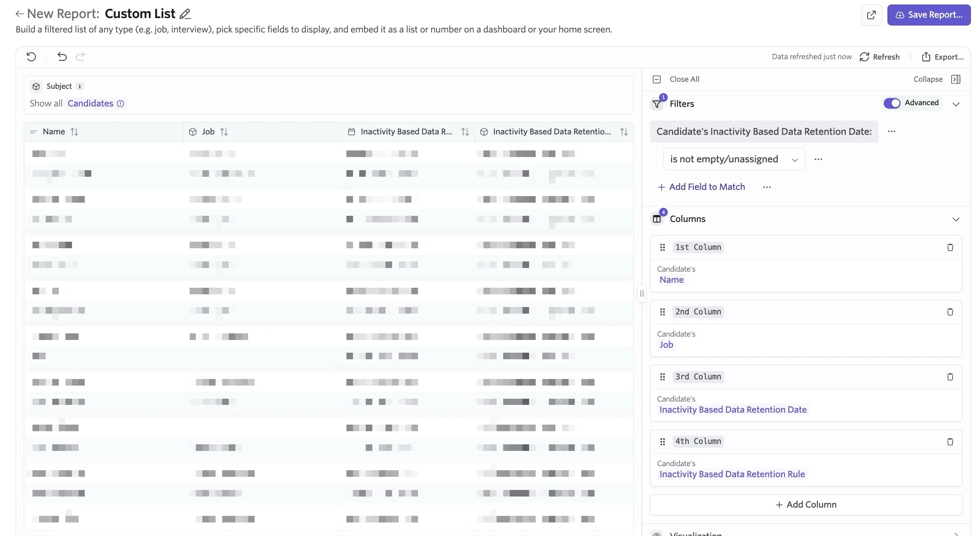Redo the last undone change
Viewport: 980px width, 536px height.
point(80,57)
